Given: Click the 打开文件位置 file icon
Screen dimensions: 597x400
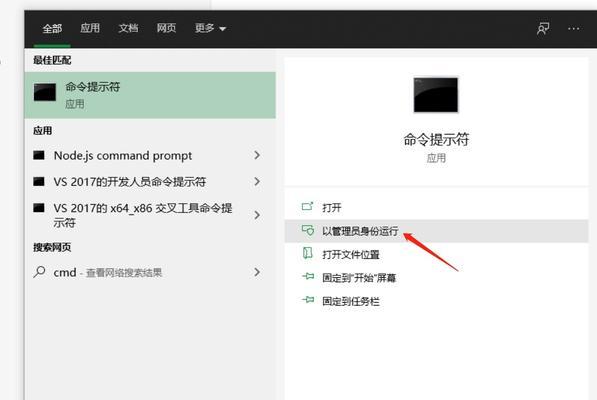Looking at the screenshot, I should click(307, 253).
